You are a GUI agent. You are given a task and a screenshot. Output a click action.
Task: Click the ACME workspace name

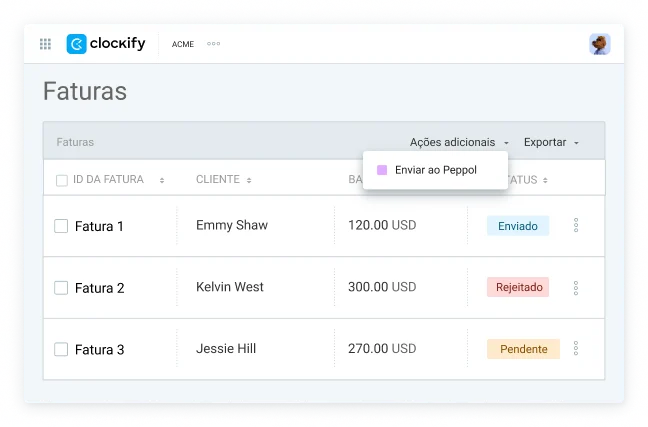pyautogui.click(x=183, y=44)
